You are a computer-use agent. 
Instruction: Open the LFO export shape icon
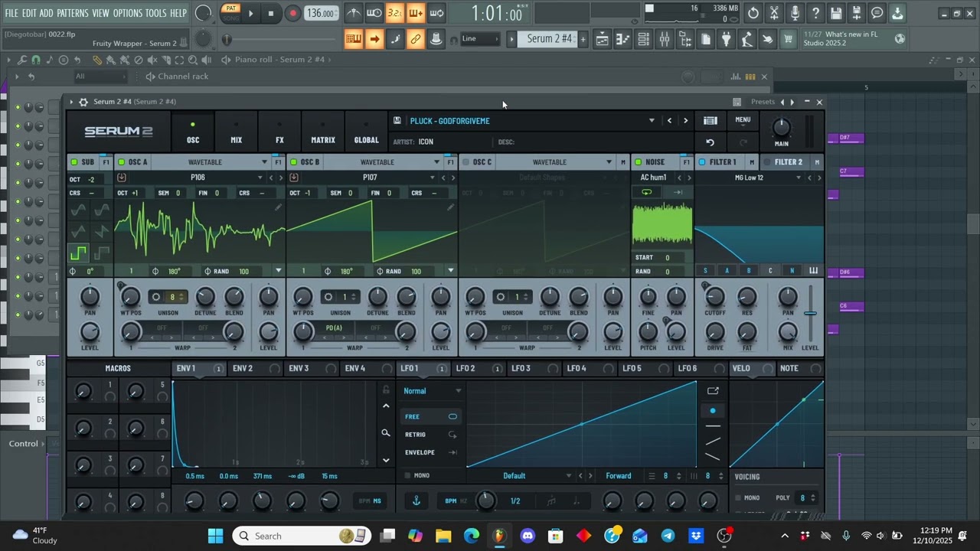713,391
